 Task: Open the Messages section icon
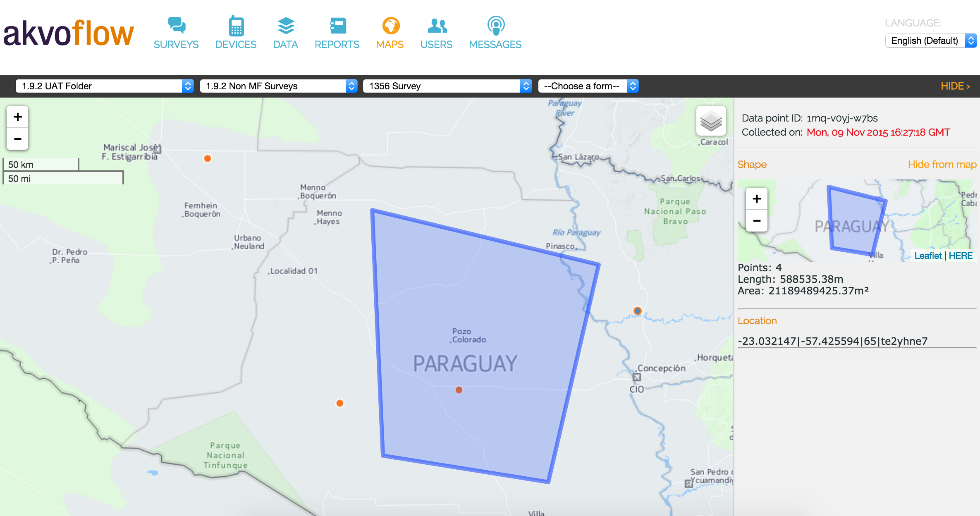pos(495,26)
